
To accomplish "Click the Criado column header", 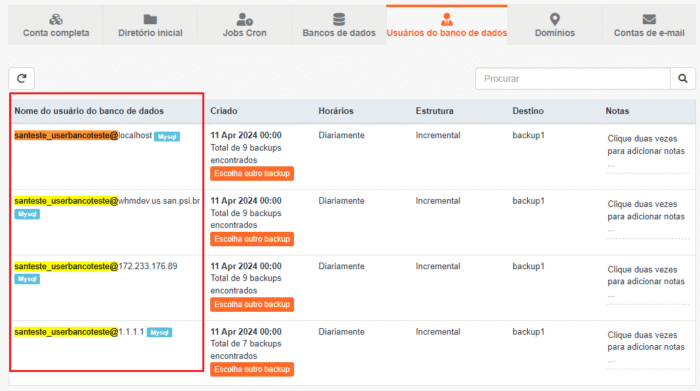I will (x=224, y=111).
